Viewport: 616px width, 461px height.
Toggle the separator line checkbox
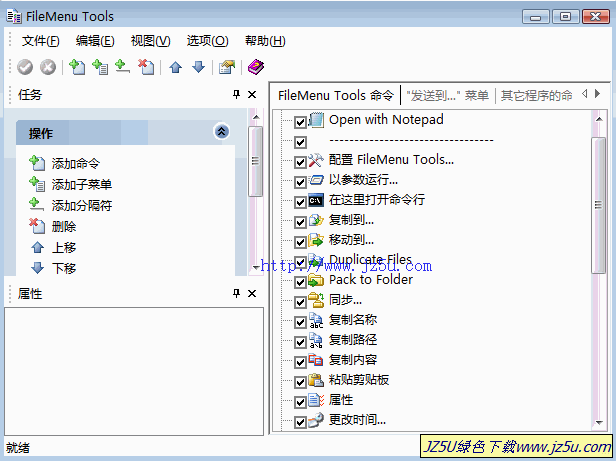[x=301, y=142]
